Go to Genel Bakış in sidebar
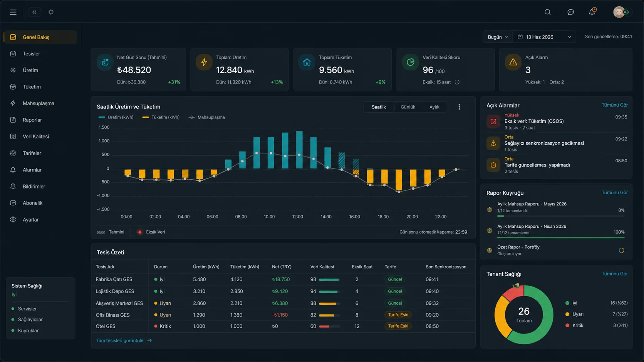Screen dimensions: 644x362 point(40,37)
